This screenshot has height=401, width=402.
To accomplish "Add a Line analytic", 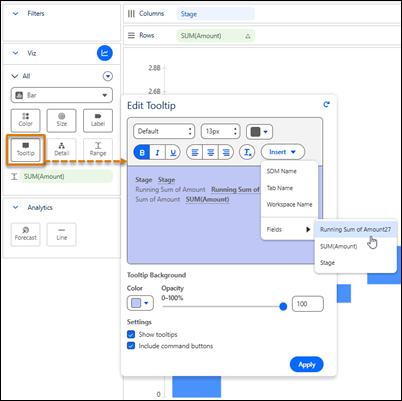I will pyautogui.click(x=62, y=234).
